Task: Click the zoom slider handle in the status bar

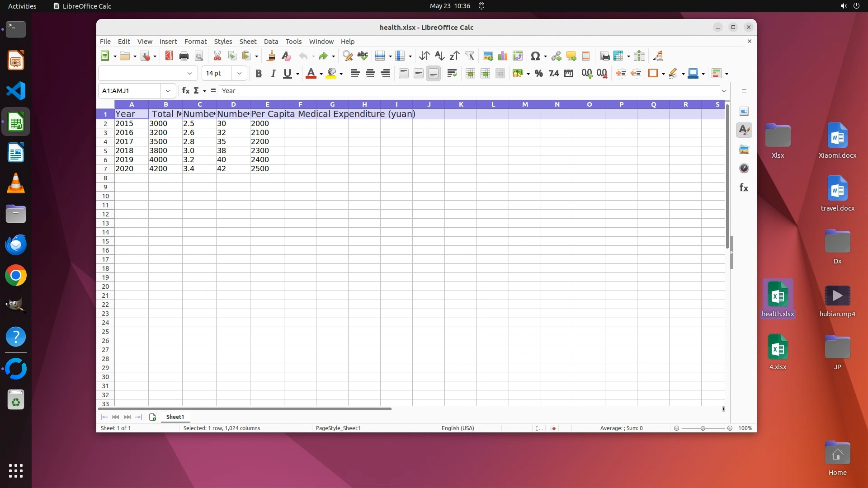Action: 703,428
